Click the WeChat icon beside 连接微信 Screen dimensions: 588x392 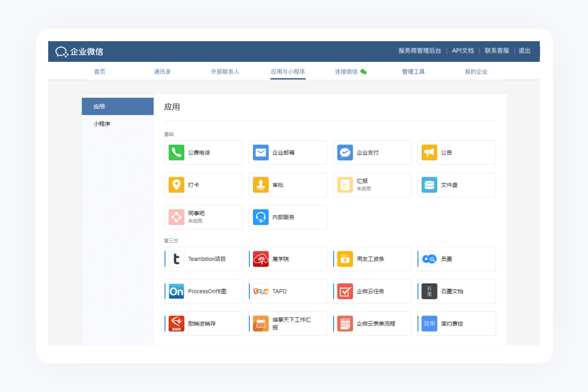point(363,71)
